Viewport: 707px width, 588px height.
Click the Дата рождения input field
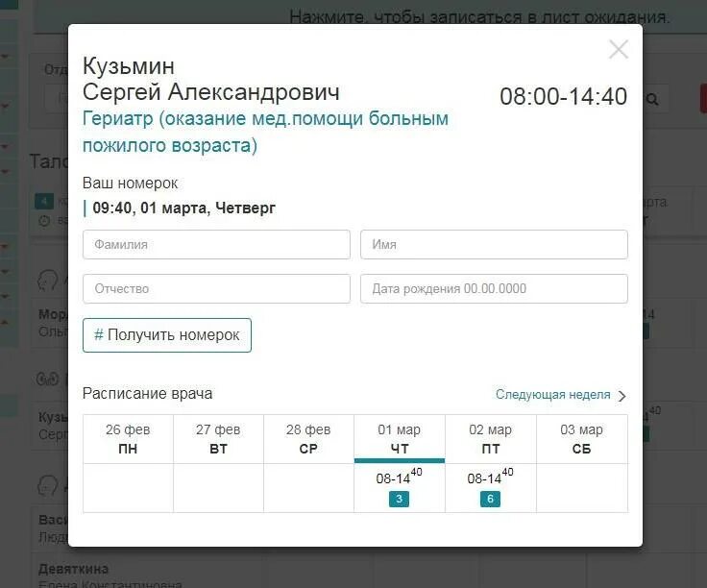(x=494, y=288)
